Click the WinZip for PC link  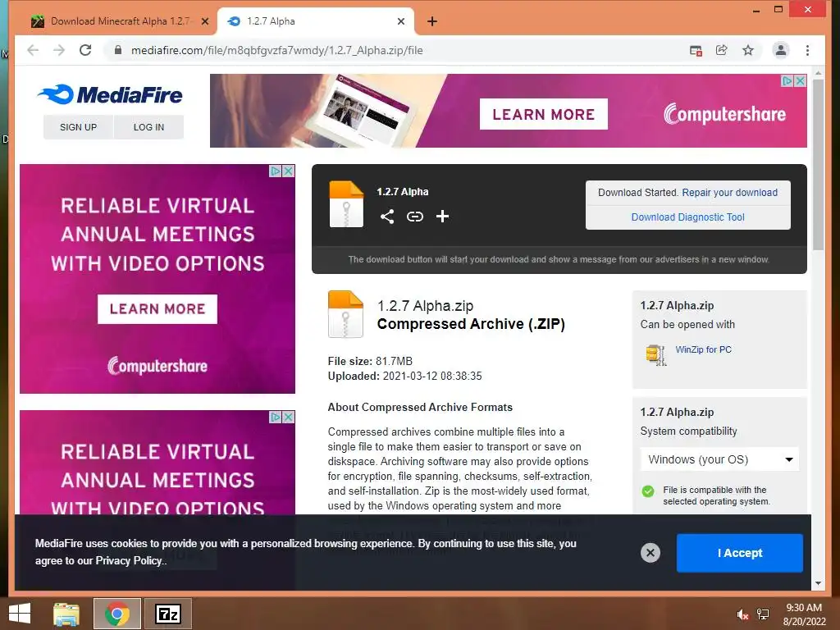pyautogui.click(x=703, y=349)
